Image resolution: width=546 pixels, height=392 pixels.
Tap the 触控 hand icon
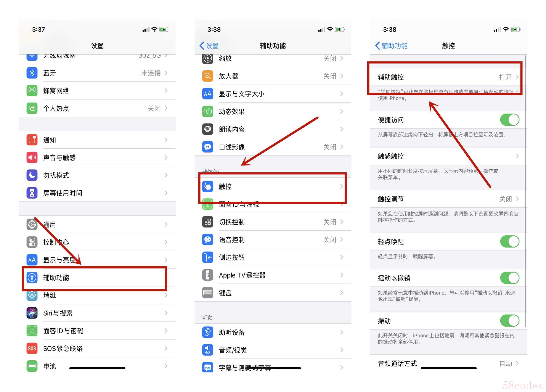tap(207, 186)
